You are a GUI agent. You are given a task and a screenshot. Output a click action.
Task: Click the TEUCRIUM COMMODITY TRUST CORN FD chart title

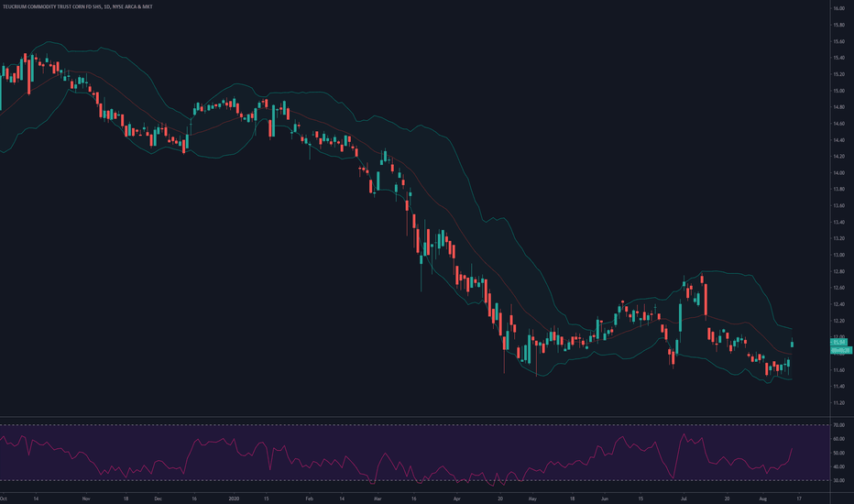click(x=77, y=6)
